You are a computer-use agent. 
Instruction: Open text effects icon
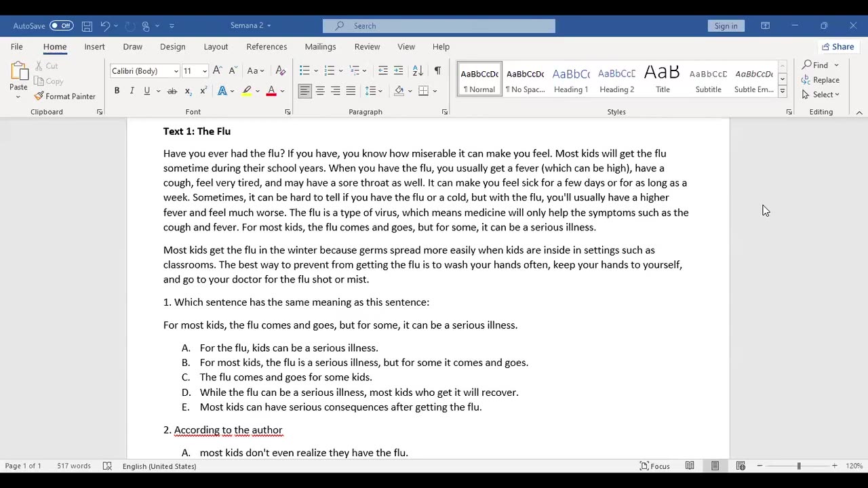tap(222, 91)
